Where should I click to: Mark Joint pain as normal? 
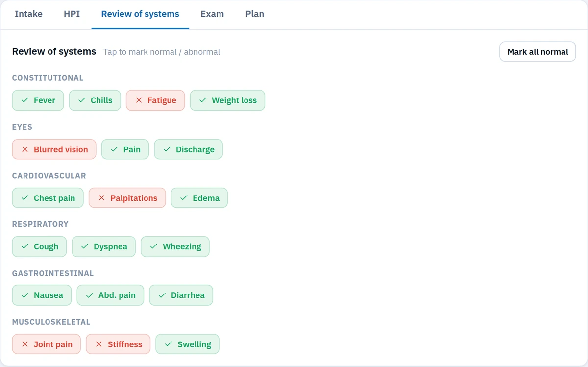tap(46, 344)
